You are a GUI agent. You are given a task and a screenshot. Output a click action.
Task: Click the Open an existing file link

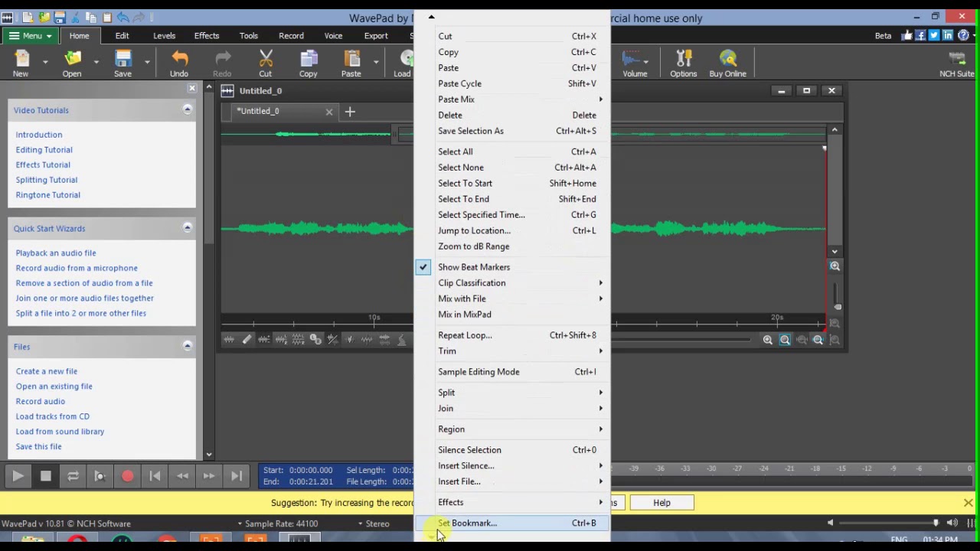[54, 386]
